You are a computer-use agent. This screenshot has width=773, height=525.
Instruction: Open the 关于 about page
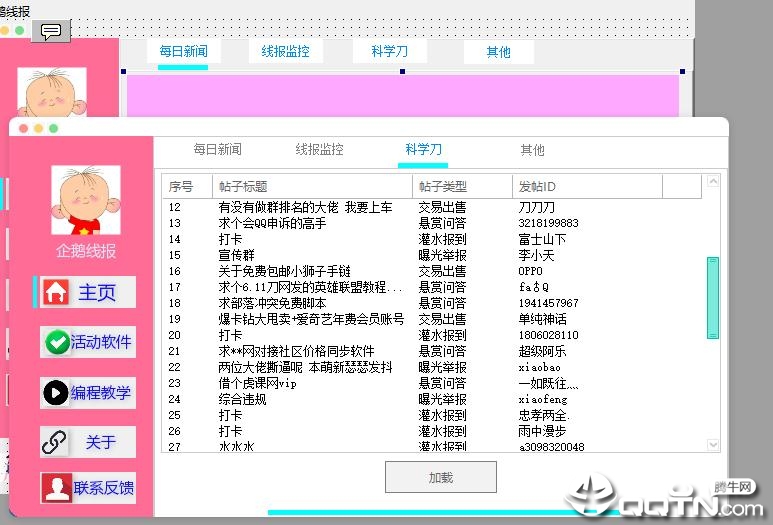(x=88, y=442)
